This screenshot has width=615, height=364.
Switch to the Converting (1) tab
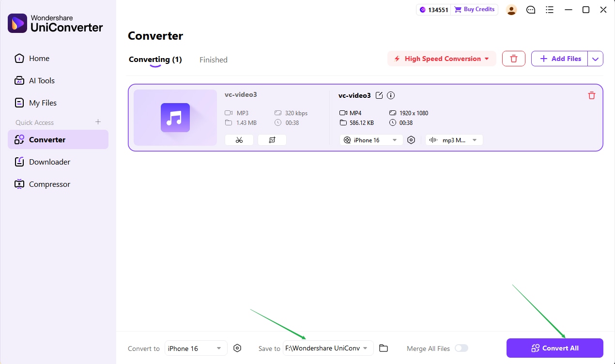[155, 60]
